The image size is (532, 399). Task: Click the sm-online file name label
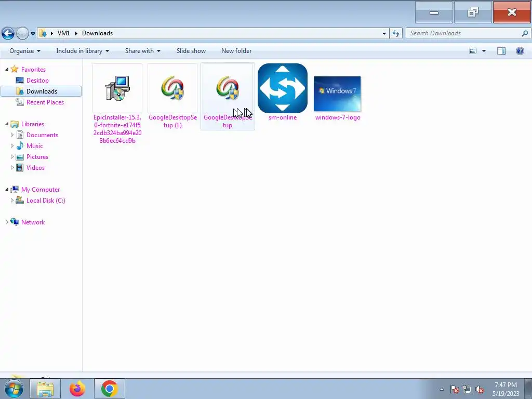(x=283, y=117)
